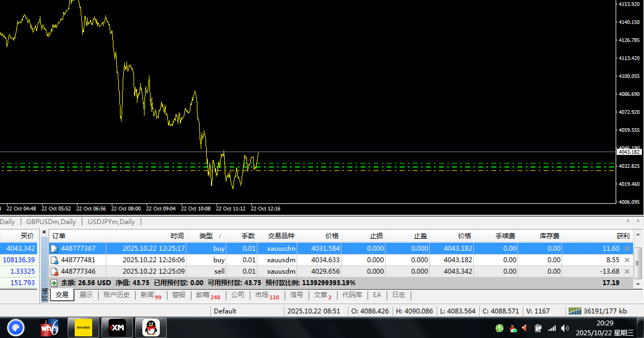Image resolution: width=644 pixels, height=338 pixels.
Task: Open the Exness app from the taskbar
Action: [x=83, y=328]
